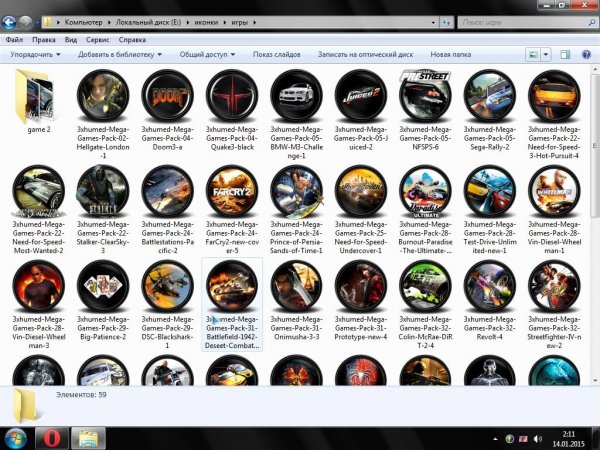This screenshot has width=600, height=450.
Task: Open the Help question mark button
Action: pyautogui.click(x=586, y=55)
